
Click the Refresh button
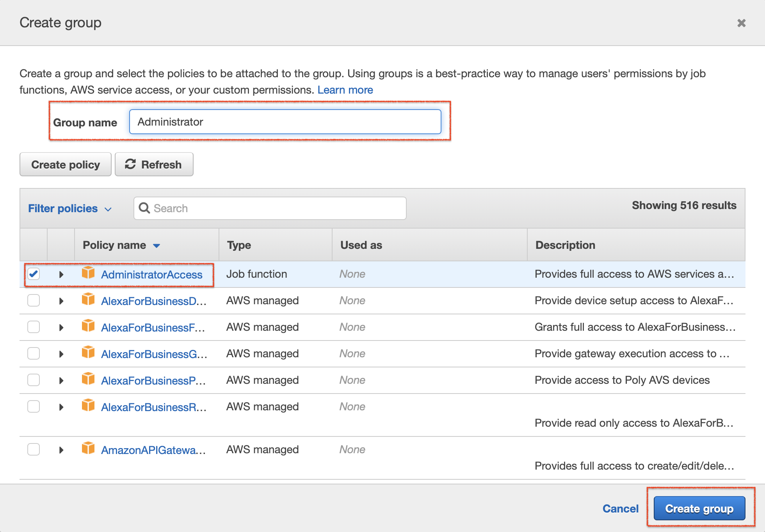pyautogui.click(x=154, y=165)
